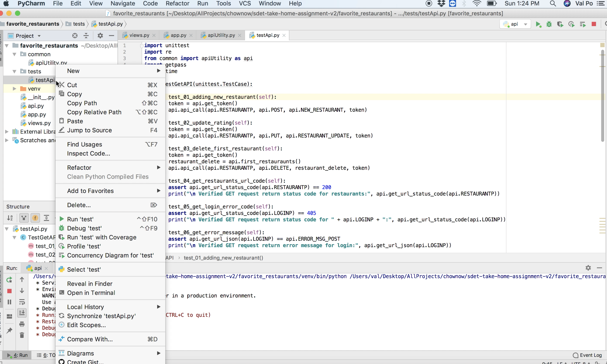The image size is (607, 364).
Task: Click the Run 'test' menu option
Action: [80, 219]
